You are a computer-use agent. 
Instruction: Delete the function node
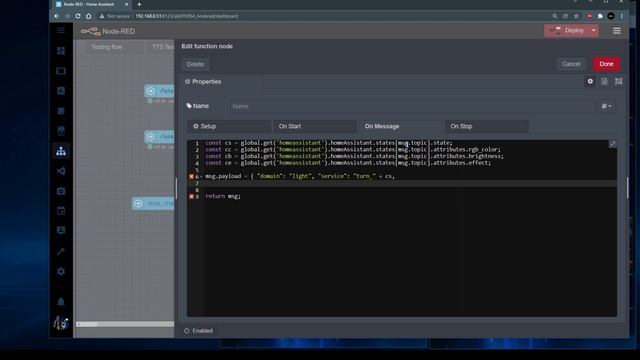[195, 64]
